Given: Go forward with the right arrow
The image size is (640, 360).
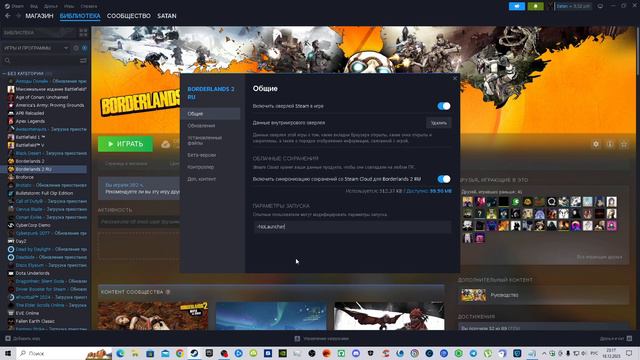Looking at the screenshot, I should (18, 16).
